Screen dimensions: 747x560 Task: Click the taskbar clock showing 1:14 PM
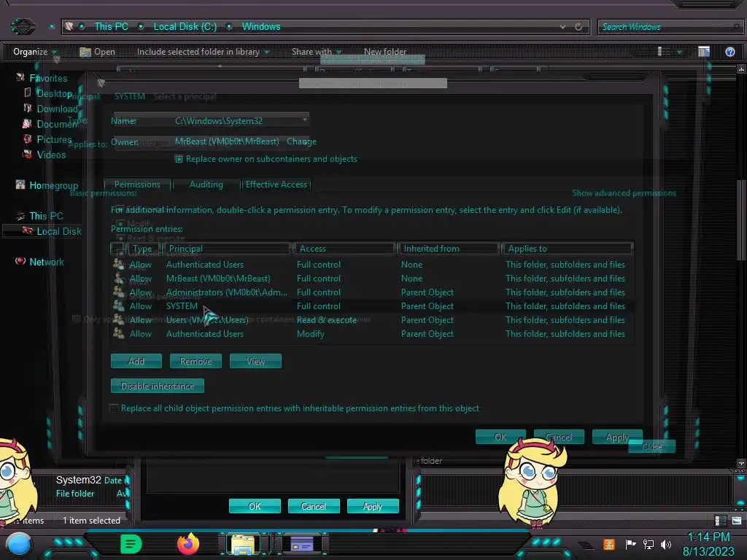708,544
